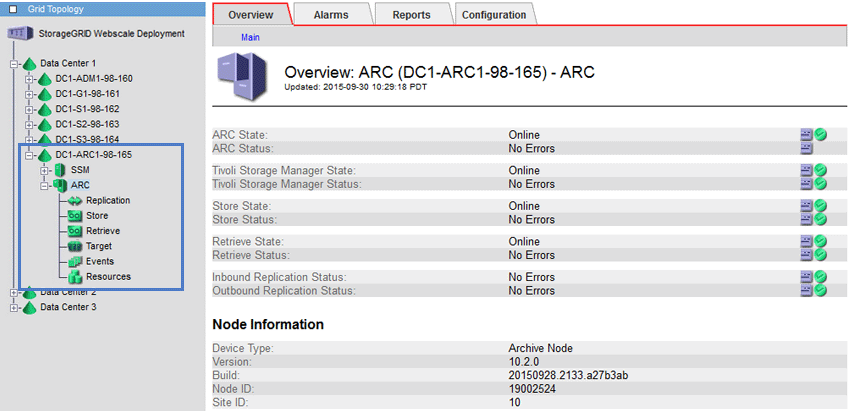Select the Store component icon

(75, 216)
